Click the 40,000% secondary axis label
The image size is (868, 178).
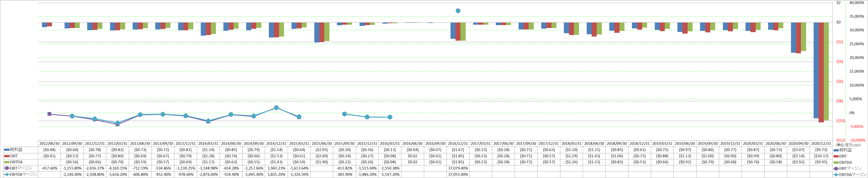[x=857, y=3]
